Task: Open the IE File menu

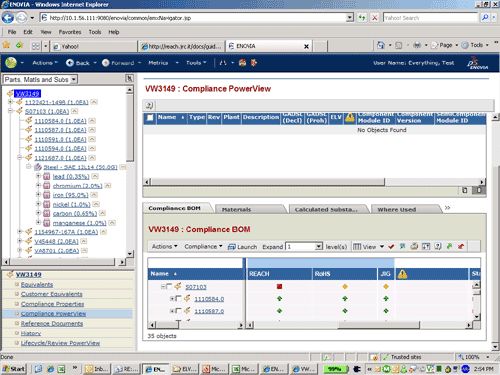Action: coord(12,32)
